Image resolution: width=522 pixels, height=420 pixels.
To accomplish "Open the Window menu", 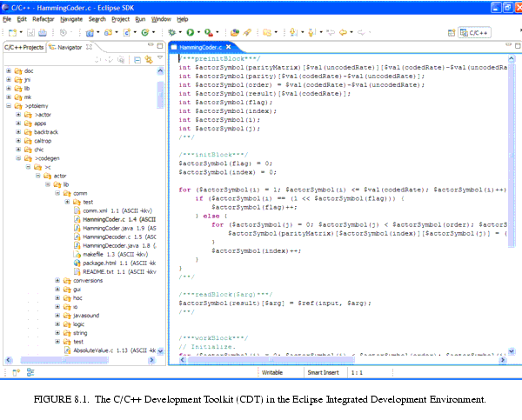I will [x=161, y=18].
